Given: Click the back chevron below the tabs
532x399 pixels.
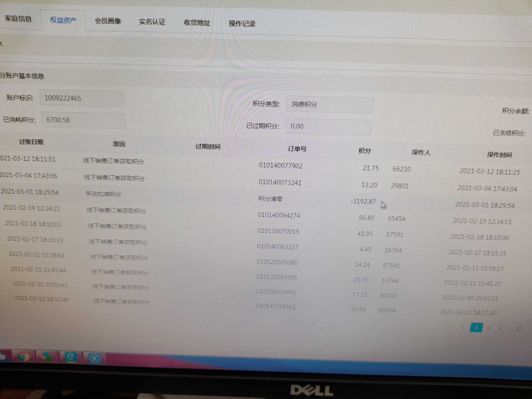Looking at the screenshot, I should (1, 44).
